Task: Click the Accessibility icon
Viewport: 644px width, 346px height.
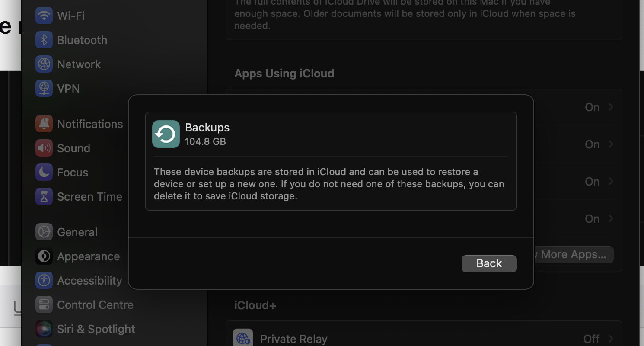Action: 44,281
